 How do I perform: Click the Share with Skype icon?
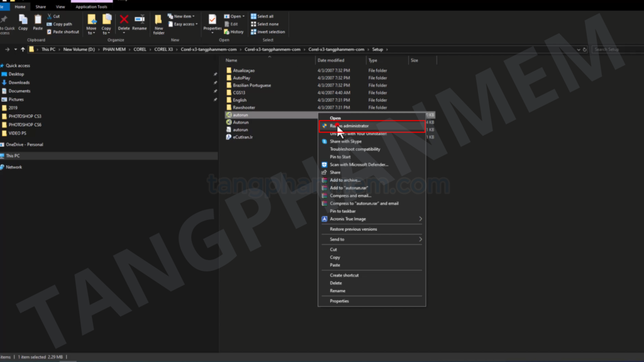(325, 141)
